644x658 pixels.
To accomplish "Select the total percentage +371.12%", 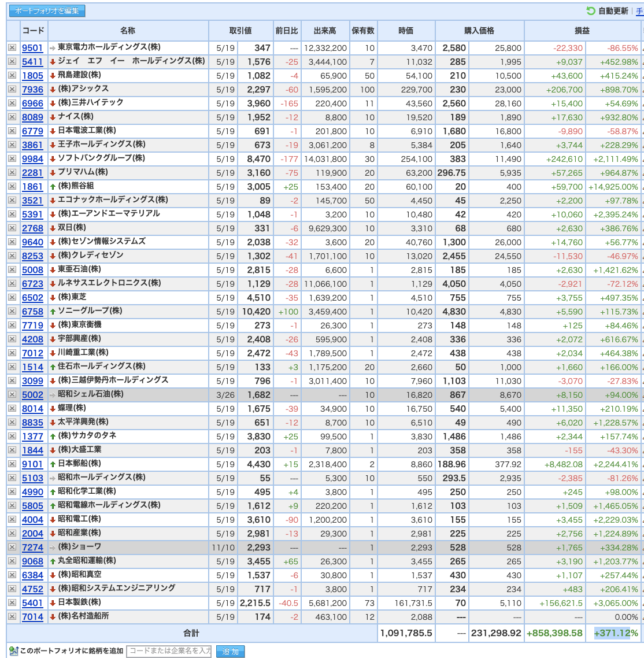I will click(616, 633).
